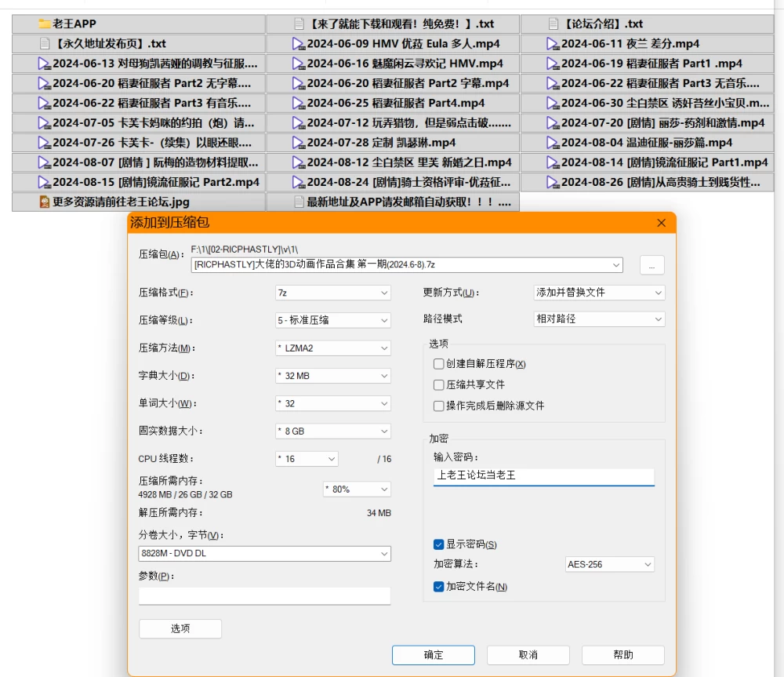Toggle the 加密文件名 checkbox

[x=438, y=587]
